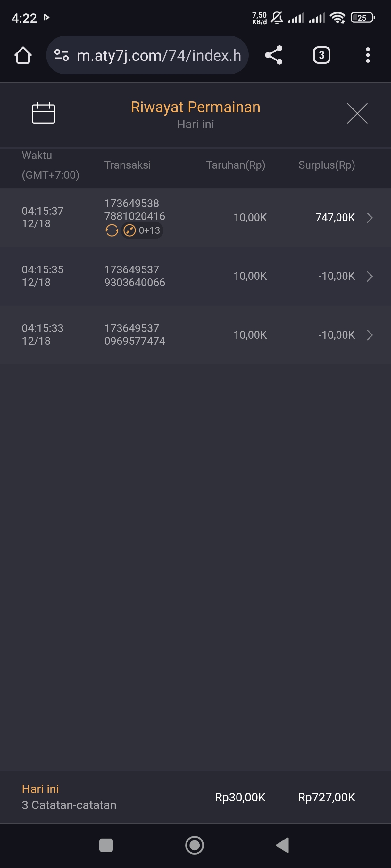Open site info icon in address bar

pos(62,55)
